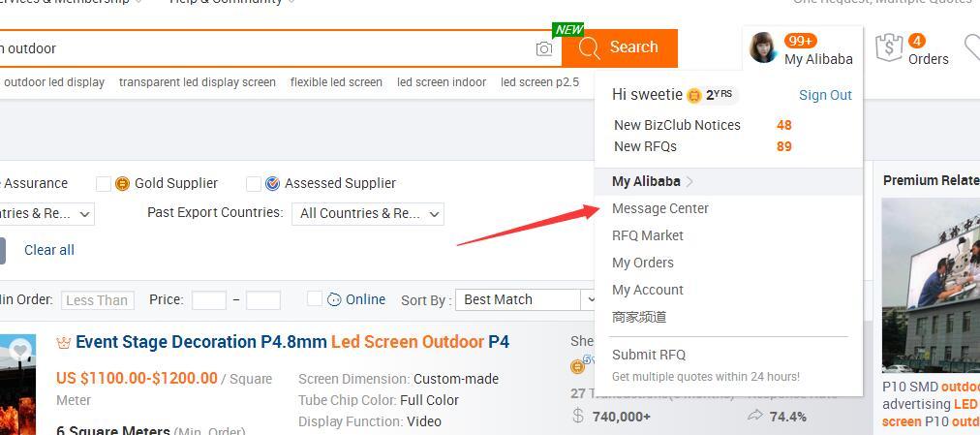Image resolution: width=980 pixels, height=435 pixels.
Task: Click the gold member badge beside sweetie
Action: point(693,96)
